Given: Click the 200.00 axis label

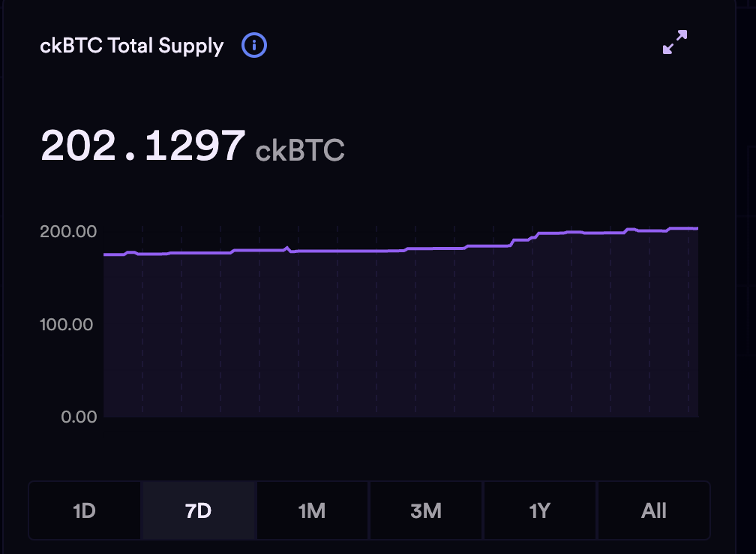Looking at the screenshot, I should click(68, 232).
